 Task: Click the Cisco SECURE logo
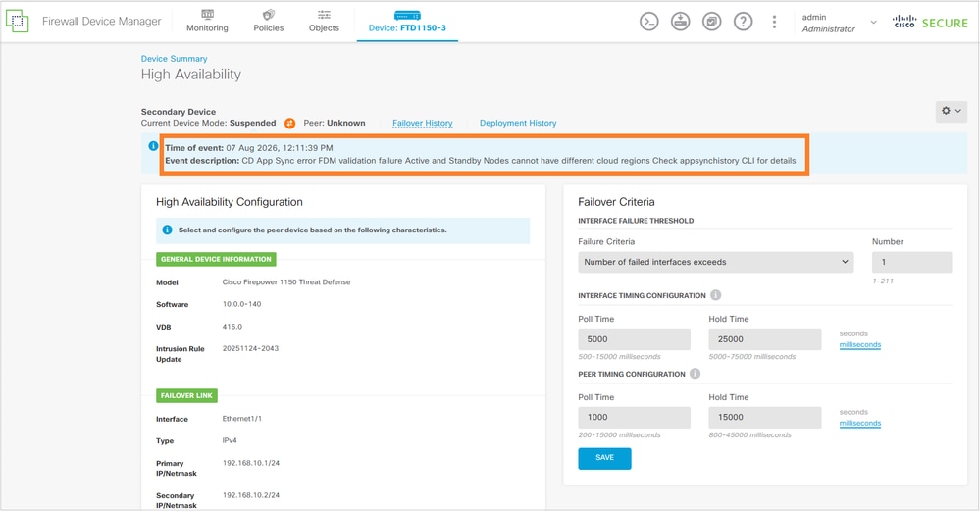click(930, 23)
